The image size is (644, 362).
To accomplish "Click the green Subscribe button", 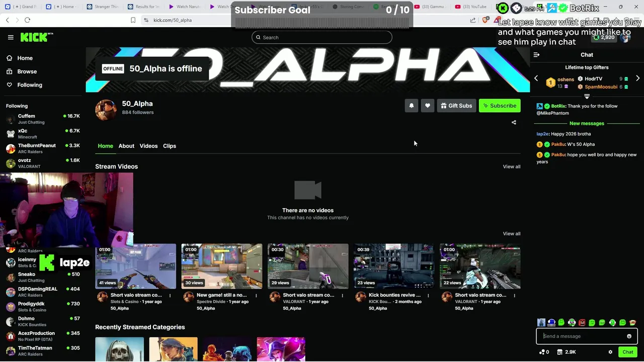I will point(500,106).
